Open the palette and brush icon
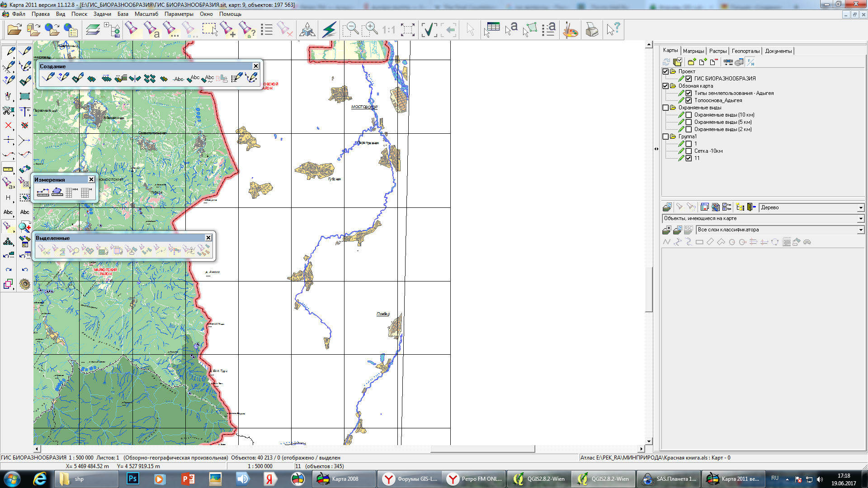The width and height of the screenshot is (868, 488). tap(571, 30)
